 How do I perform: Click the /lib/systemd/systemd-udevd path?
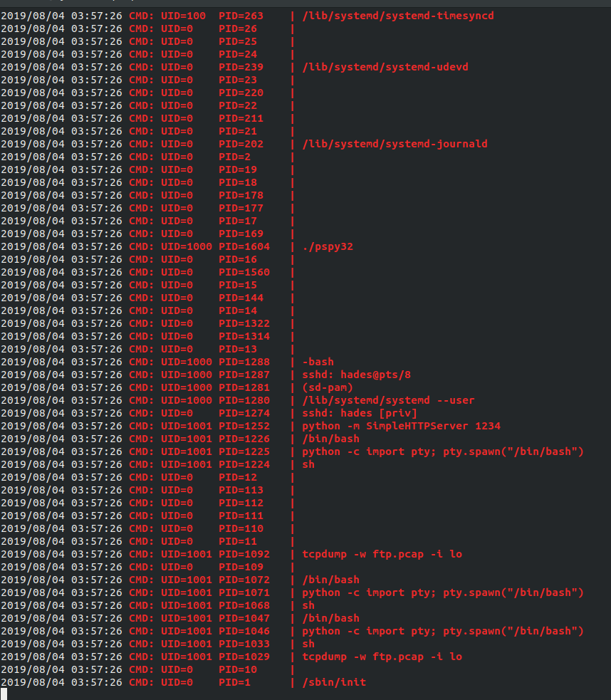coord(385,67)
